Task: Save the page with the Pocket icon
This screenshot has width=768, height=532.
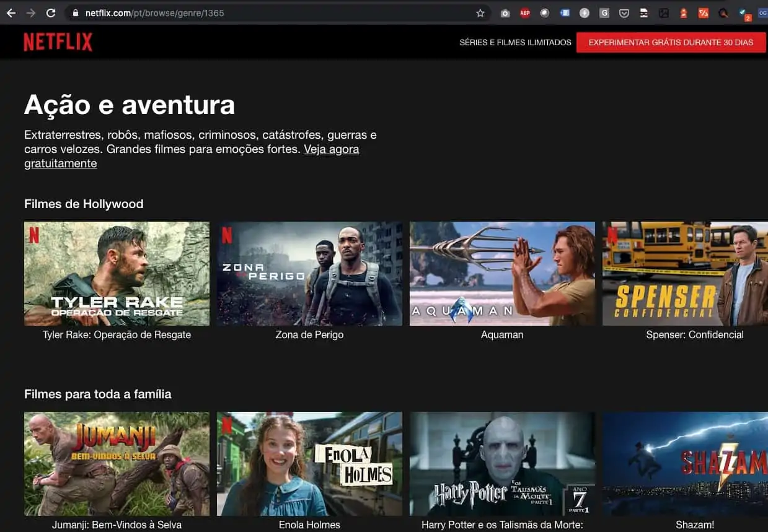Action: [623, 12]
